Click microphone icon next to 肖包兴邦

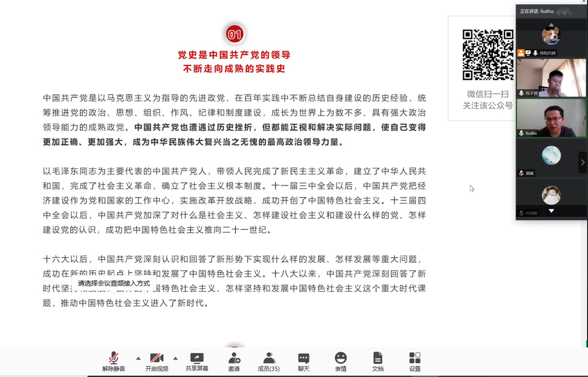point(535,53)
